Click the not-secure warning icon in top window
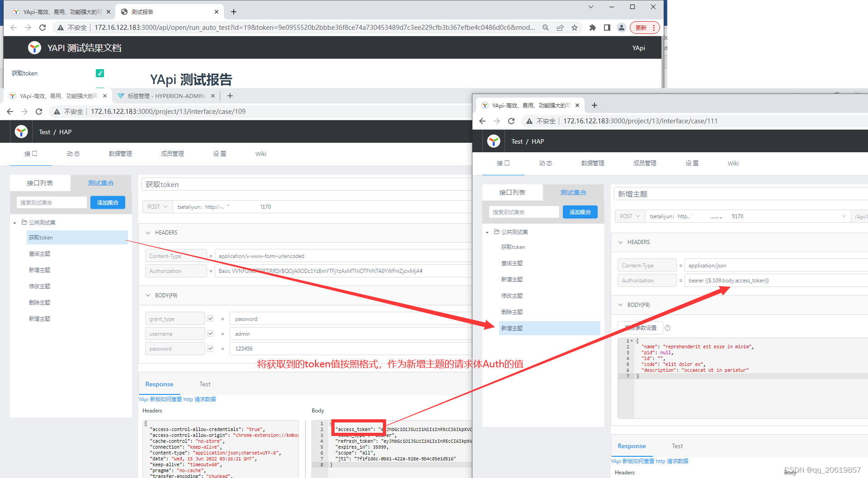The height and width of the screenshot is (478, 868). tap(61, 28)
